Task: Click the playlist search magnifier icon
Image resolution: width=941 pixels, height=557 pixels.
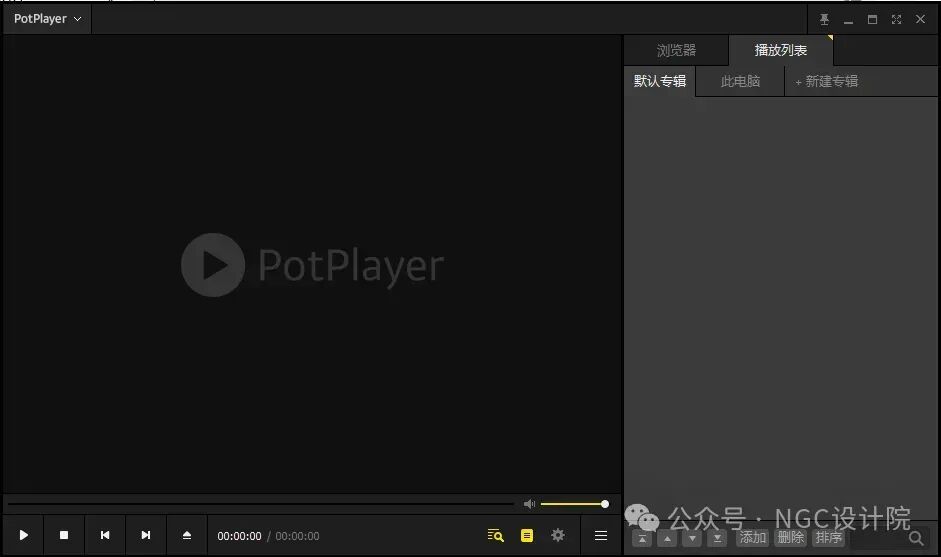Action: [916, 538]
